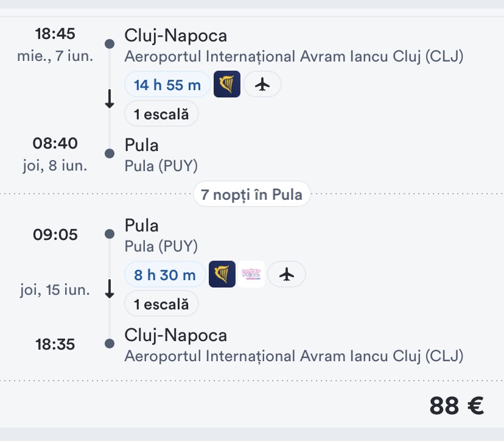Click the 18:45 departure time
This screenshot has width=504, height=441.
coord(55,34)
